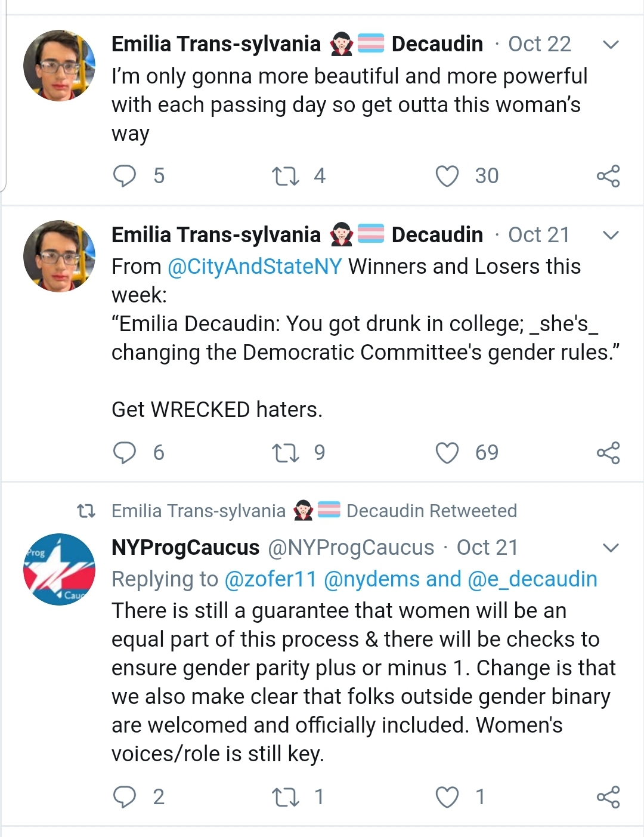Like the 'Get WRECKED haters' tweet
The width and height of the screenshot is (644, 837).
tap(447, 453)
